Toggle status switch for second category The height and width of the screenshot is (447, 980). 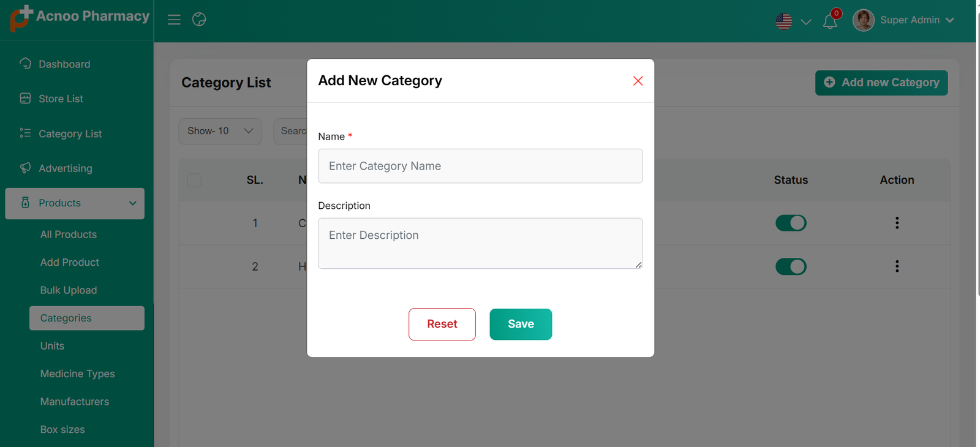tap(791, 266)
